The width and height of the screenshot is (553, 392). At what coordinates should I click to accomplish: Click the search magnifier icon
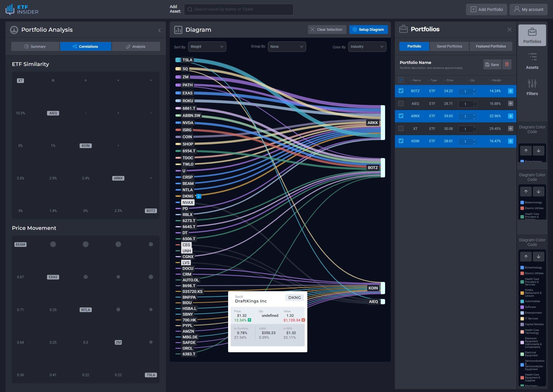190,10
